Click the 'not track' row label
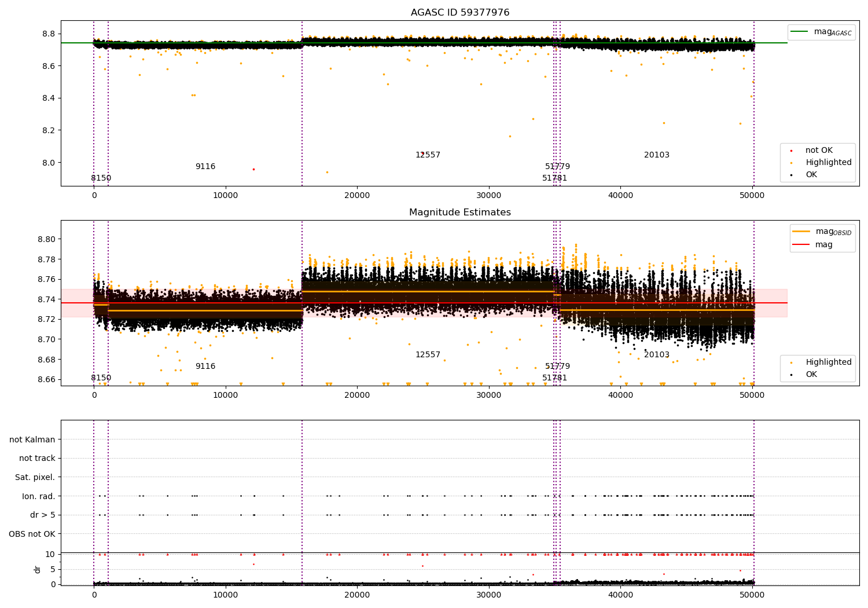 click(x=37, y=459)
